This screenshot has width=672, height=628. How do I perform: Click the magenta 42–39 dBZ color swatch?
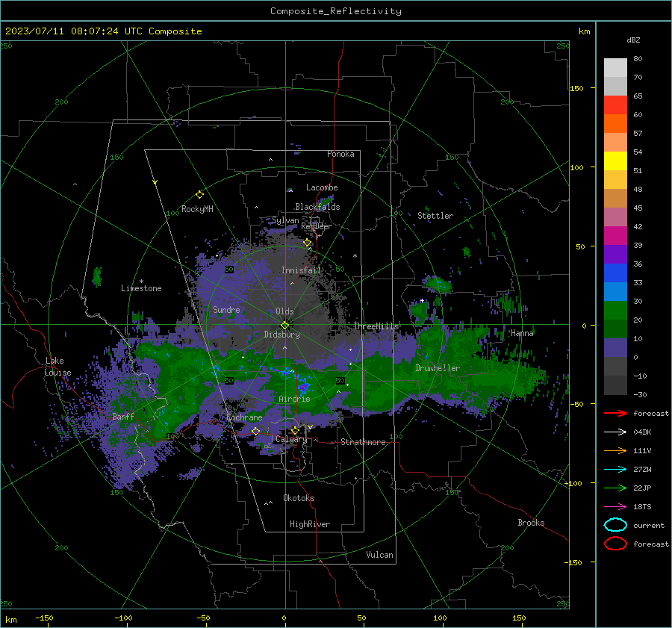tap(615, 236)
